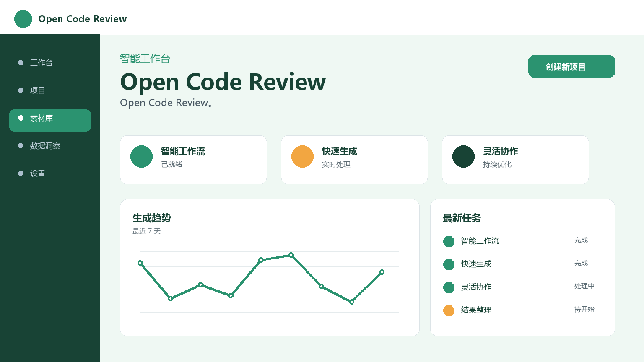Click the first data point on trend chart

140,263
